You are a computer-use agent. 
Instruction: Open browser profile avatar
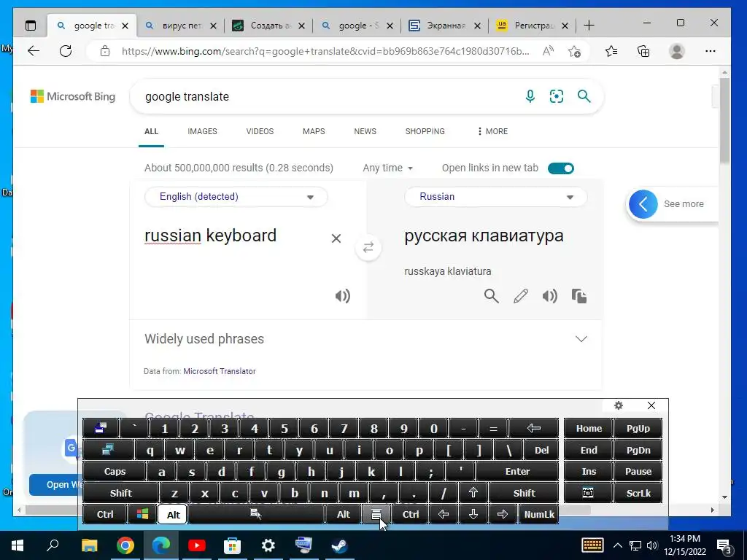677,51
